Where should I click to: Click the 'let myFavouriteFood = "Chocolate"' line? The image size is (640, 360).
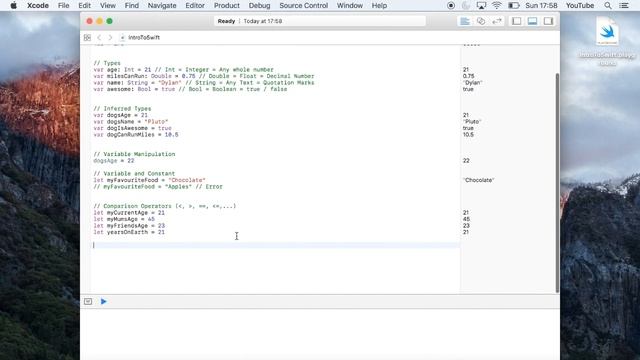149,180
